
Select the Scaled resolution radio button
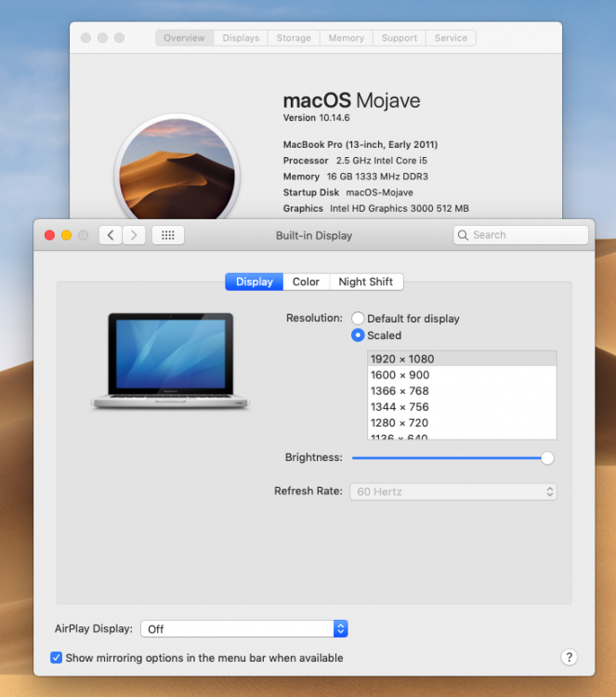click(358, 335)
